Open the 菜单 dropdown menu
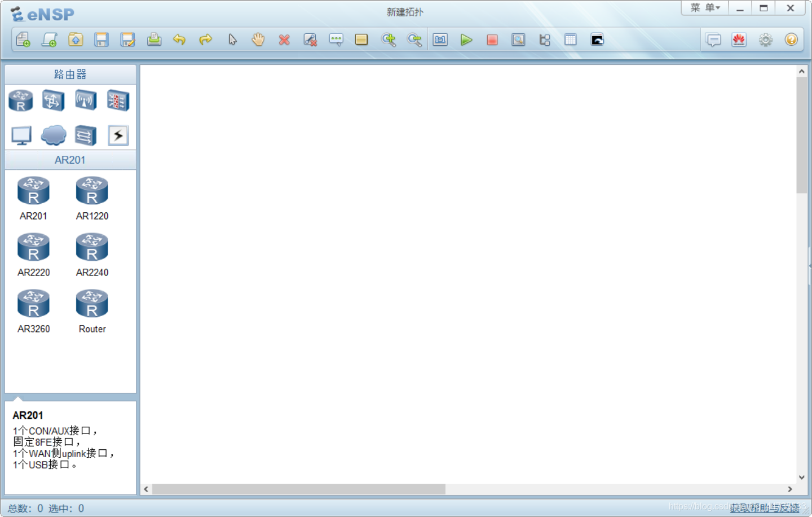812x517 pixels. 705,8
